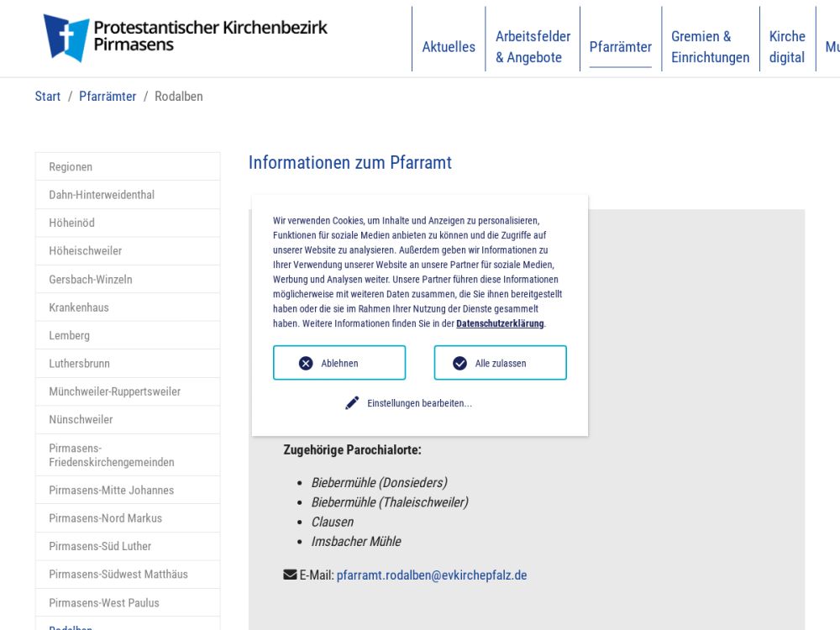Navigate to Start in breadcrumb
The width and height of the screenshot is (840, 630).
tap(48, 97)
